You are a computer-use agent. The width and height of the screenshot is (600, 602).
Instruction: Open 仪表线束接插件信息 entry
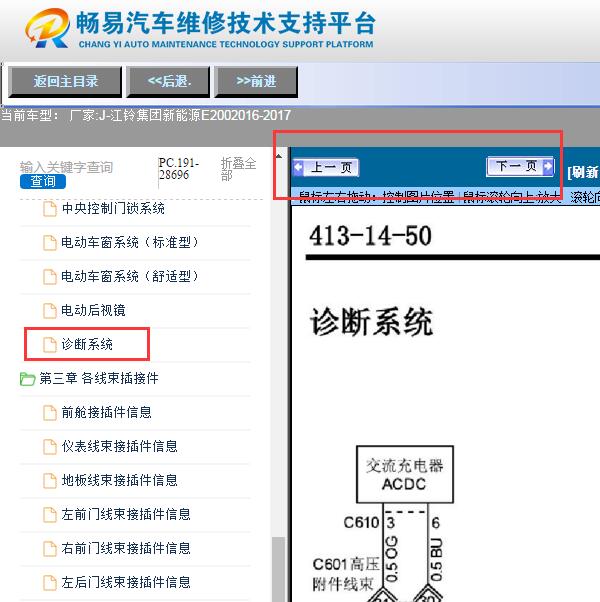[119, 446]
